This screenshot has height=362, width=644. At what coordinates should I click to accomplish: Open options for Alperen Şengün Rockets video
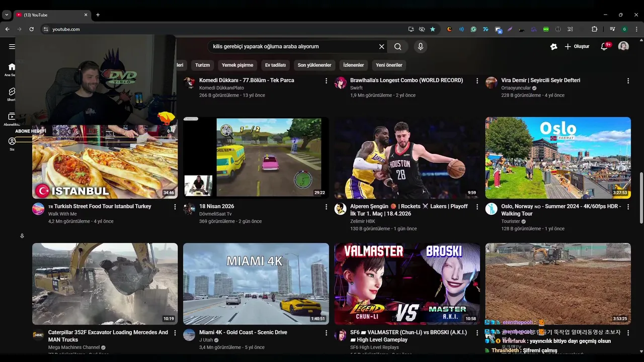point(477,207)
